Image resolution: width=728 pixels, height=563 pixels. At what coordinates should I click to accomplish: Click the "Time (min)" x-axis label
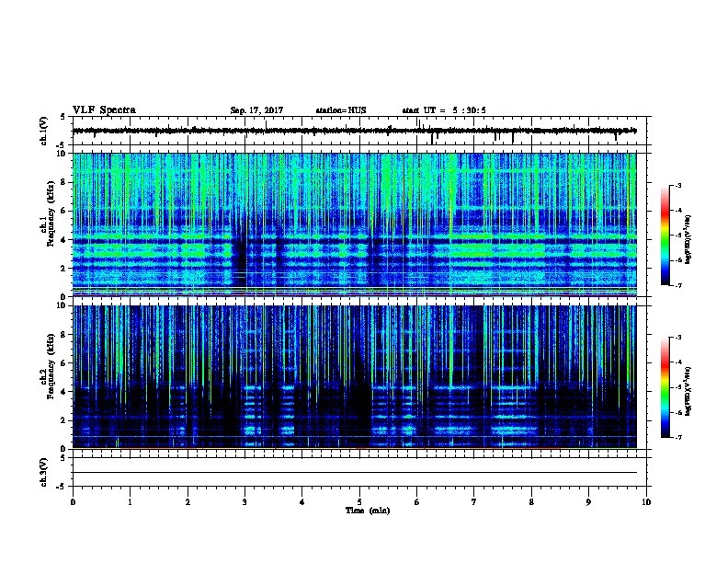[368, 511]
